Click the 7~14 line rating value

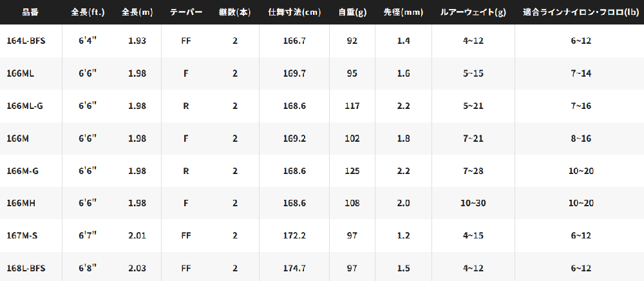580,73
